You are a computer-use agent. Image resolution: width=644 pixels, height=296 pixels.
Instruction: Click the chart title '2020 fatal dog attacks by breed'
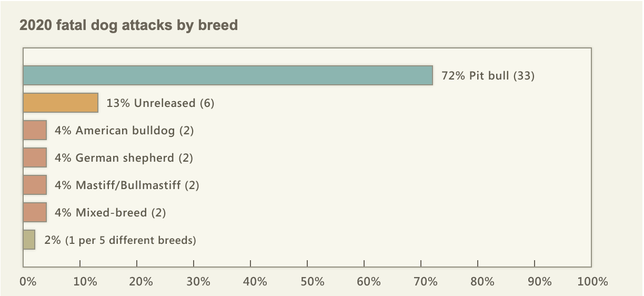[129, 25]
